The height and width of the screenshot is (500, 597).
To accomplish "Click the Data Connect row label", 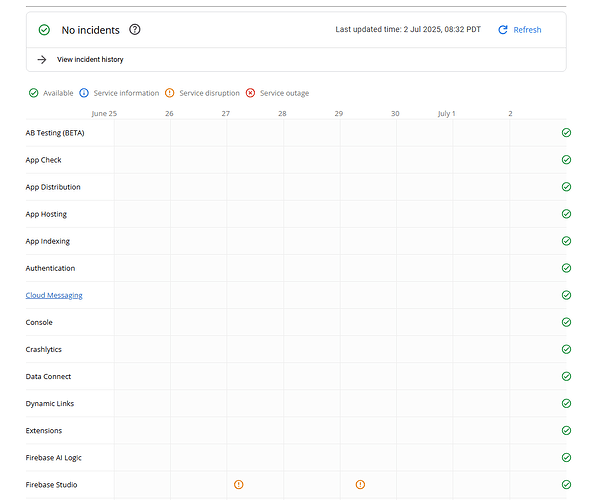I will pyautogui.click(x=48, y=376).
